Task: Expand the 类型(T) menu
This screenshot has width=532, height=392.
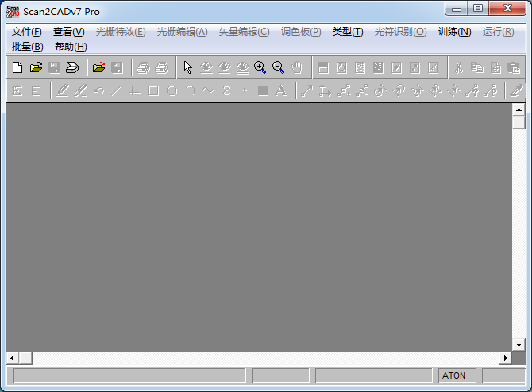Action: coord(347,32)
